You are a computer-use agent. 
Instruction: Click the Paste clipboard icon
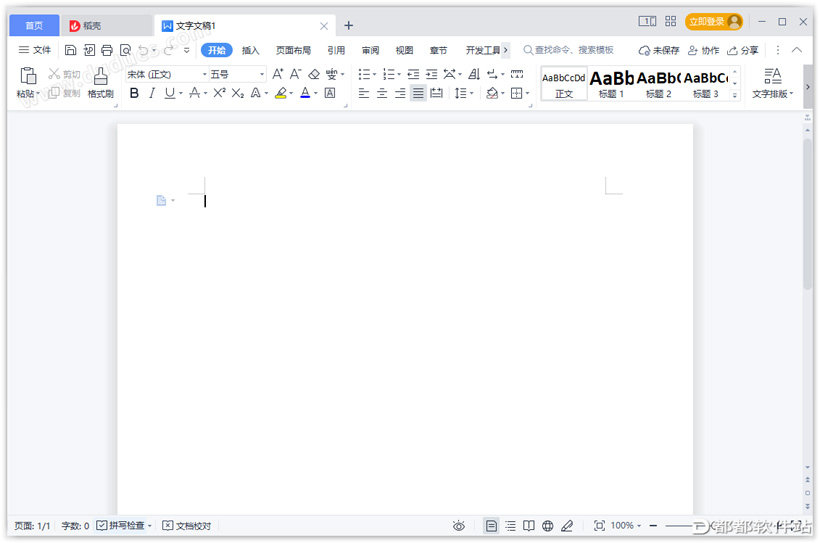[x=28, y=76]
